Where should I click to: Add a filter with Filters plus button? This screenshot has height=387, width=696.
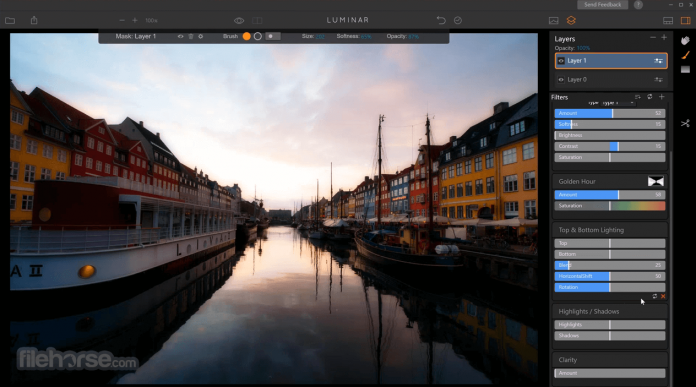662,97
